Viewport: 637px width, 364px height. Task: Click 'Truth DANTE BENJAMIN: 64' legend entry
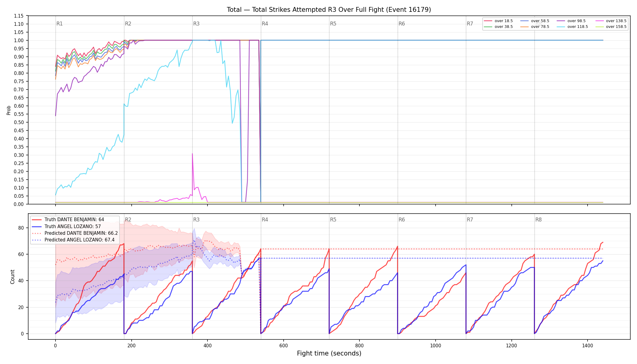68,220
